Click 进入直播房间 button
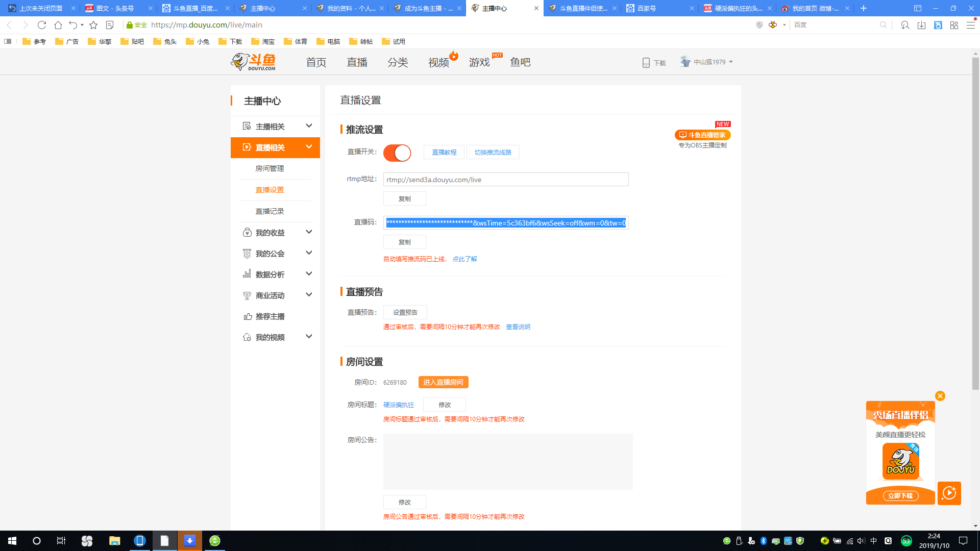Viewport: 980px width, 551px height. (443, 382)
